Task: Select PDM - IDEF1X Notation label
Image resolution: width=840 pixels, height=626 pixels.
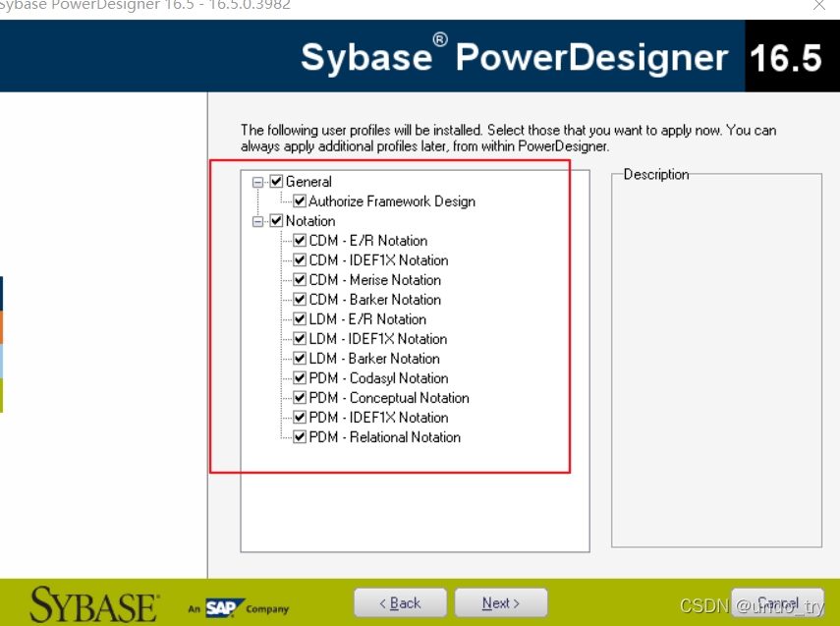Action: pos(379,418)
